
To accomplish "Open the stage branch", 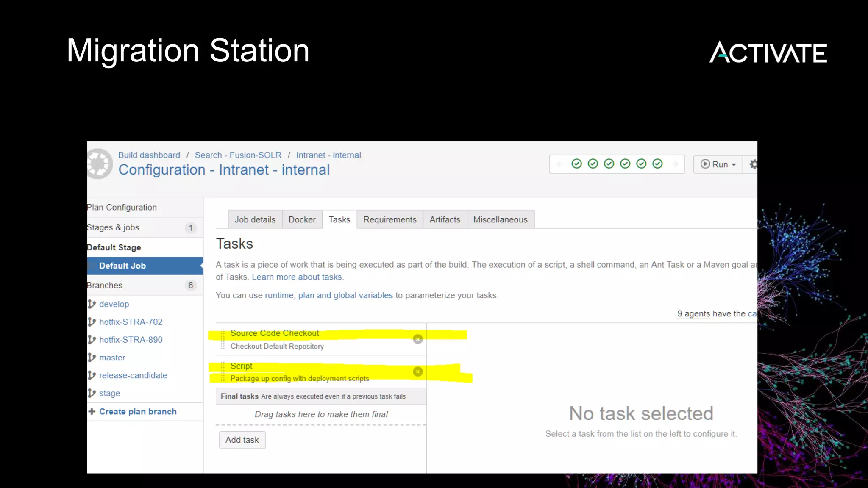I will coord(109,393).
